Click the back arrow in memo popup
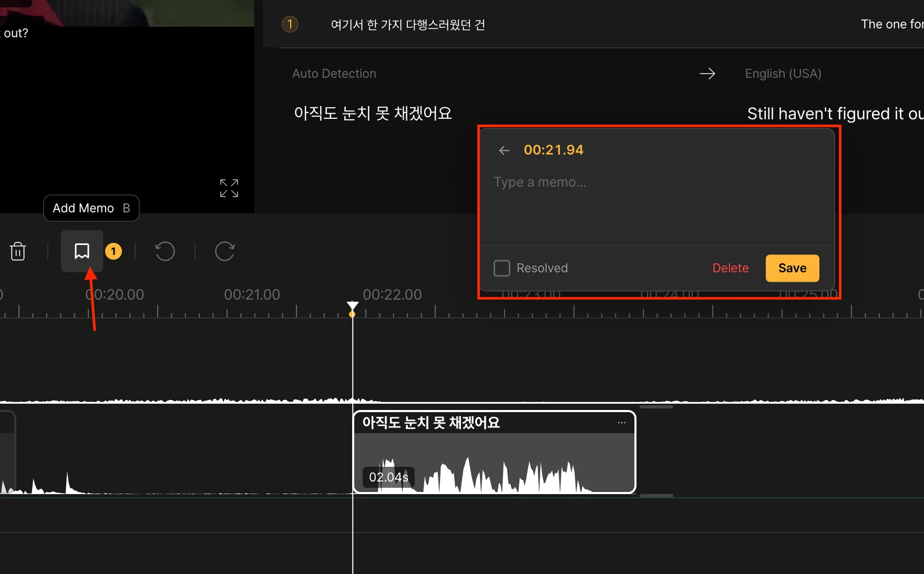Screen dimensions: 924x574 [x=504, y=150]
